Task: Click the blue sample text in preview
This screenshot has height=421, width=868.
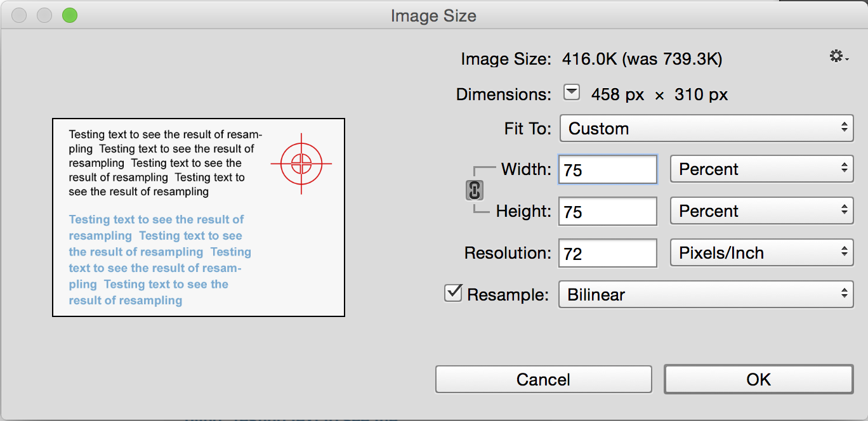Action: 160,260
